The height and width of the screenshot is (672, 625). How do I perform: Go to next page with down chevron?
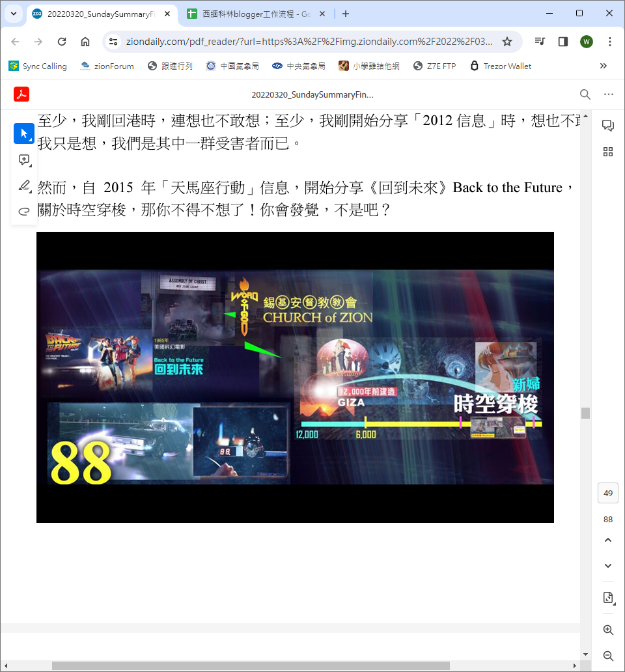(608, 566)
